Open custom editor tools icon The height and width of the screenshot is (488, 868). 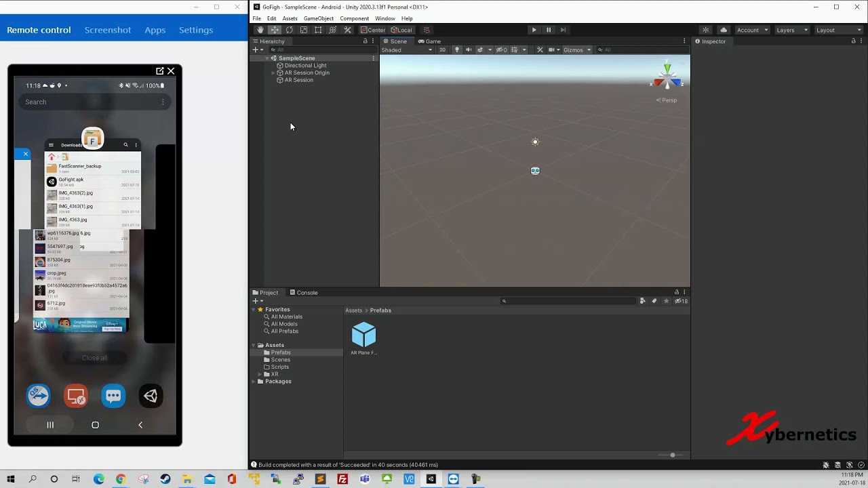pyautogui.click(x=347, y=30)
